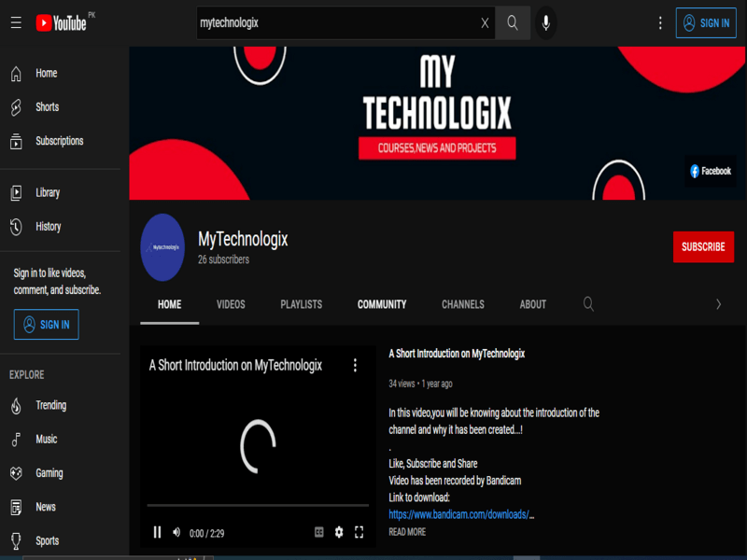Click the search magnifier button
This screenshot has height=560, width=747.
tap(513, 23)
